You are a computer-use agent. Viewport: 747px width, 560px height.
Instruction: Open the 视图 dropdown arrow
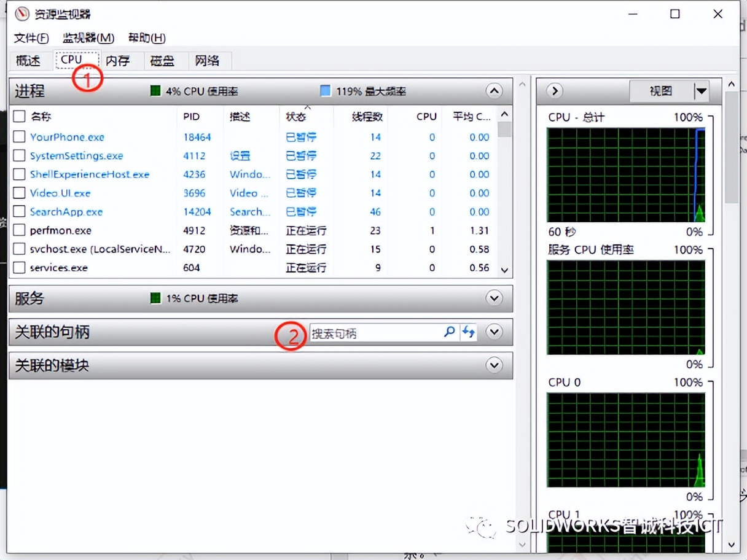coord(701,91)
